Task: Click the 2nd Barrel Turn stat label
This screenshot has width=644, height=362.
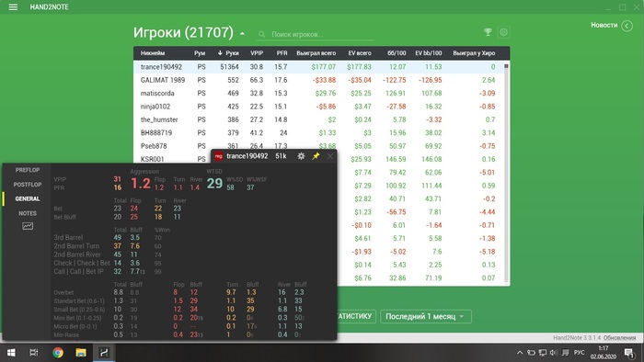Action: click(76, 246)
